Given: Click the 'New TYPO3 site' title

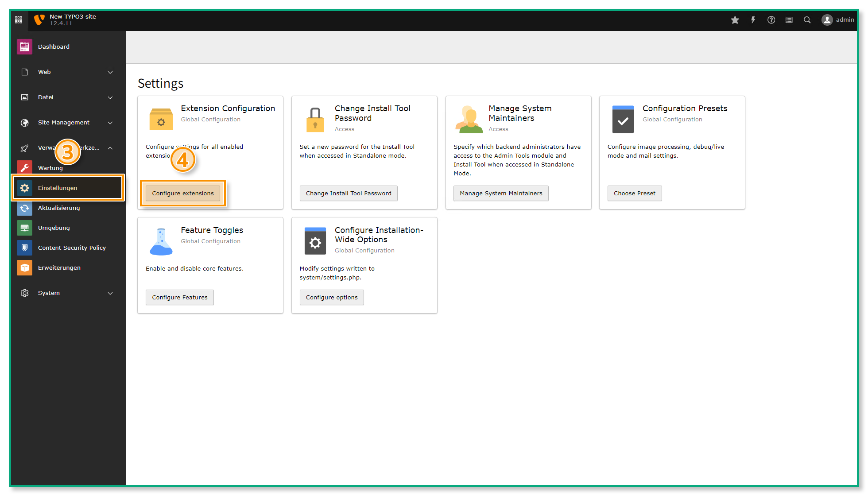Looking at the screenshot, I should (73, 16).
